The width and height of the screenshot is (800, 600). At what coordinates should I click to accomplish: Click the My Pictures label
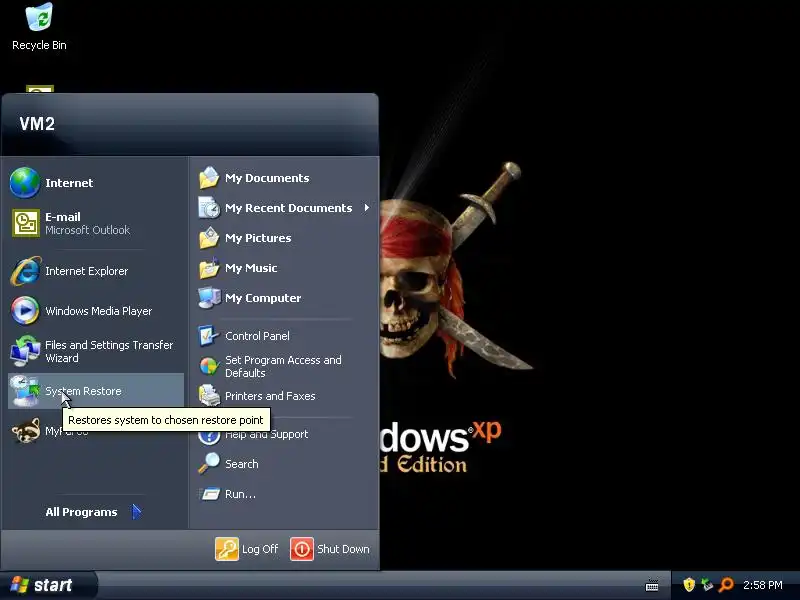[x=258, y=238]
